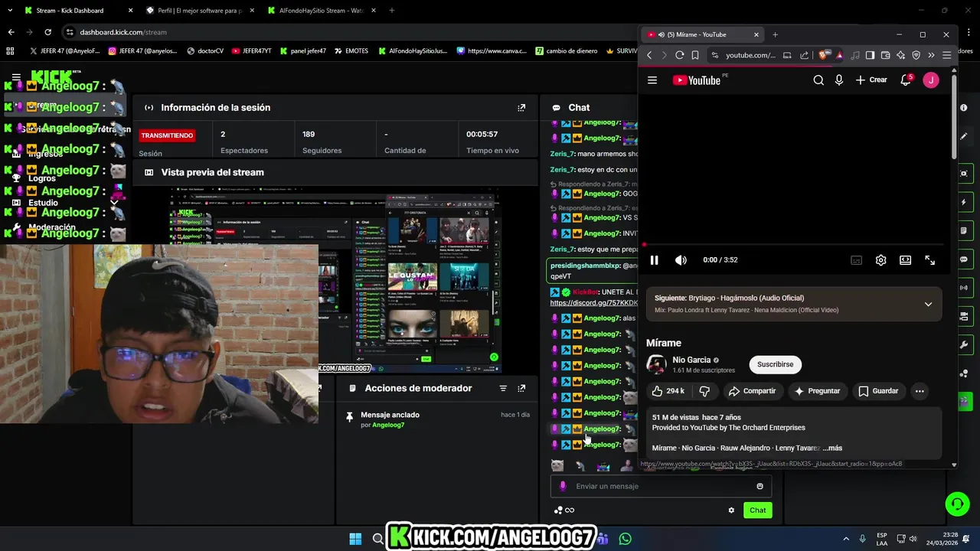Dislike the Mírame video
The image size is (980, 551).
pyautogui.click(x=704, y=391)
